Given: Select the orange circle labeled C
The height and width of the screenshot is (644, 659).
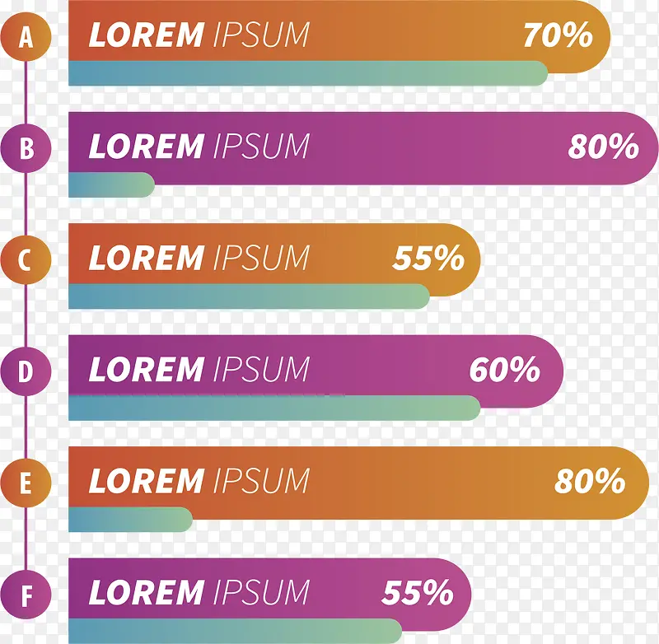Looking at the screenshot, I should (26, 259).
